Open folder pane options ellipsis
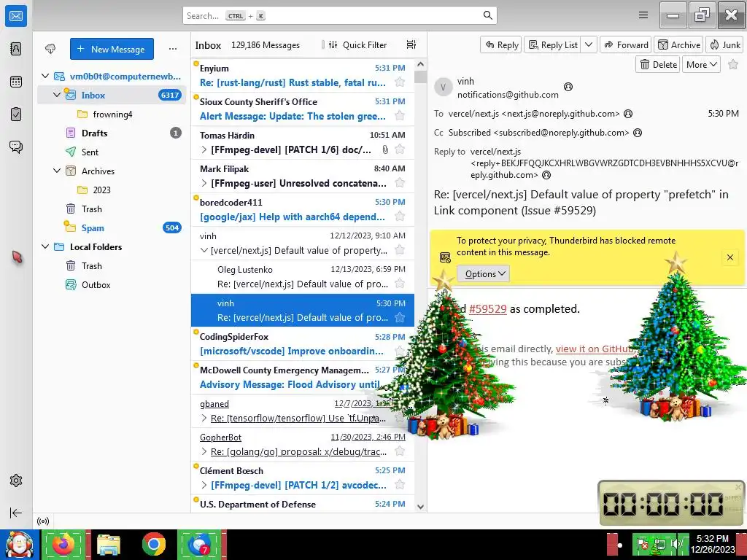 click(173, 49)
